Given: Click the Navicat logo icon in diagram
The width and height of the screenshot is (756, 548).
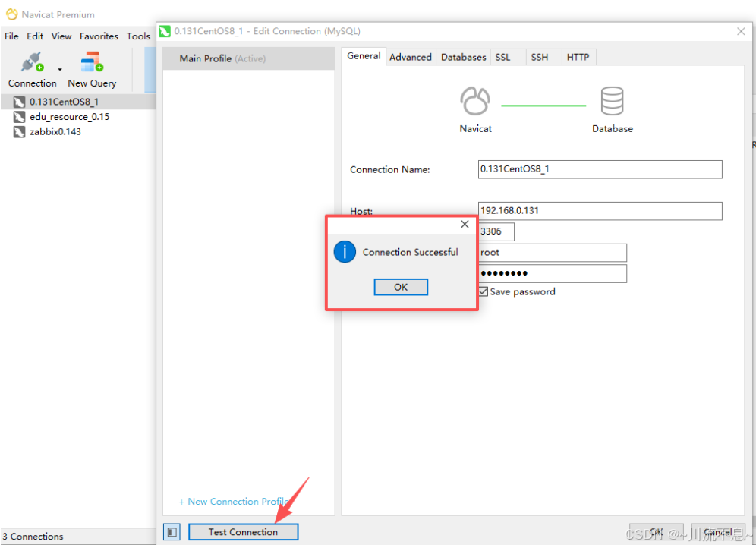Looking at the screenshot, I should pos(475,101).
